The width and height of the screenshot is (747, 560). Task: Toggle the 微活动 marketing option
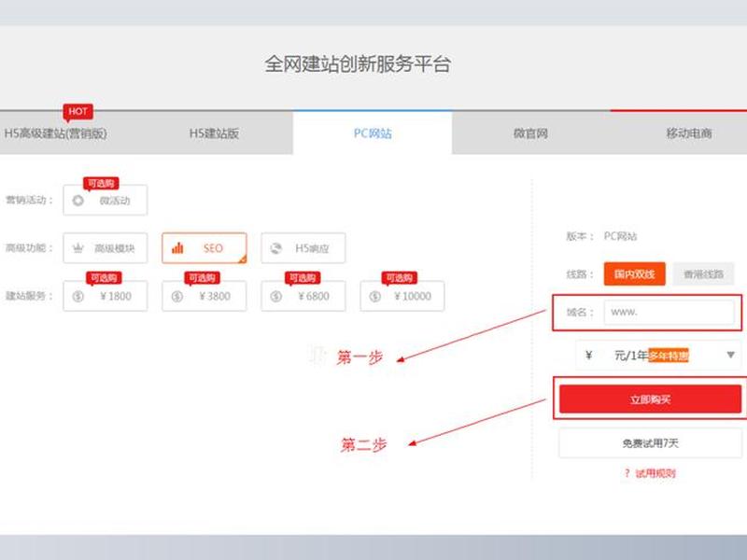pos(106,200)
